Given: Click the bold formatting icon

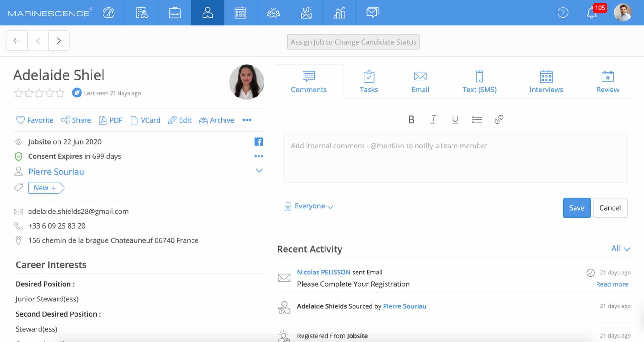Looking at the screenshot, I should click(411, 120).
